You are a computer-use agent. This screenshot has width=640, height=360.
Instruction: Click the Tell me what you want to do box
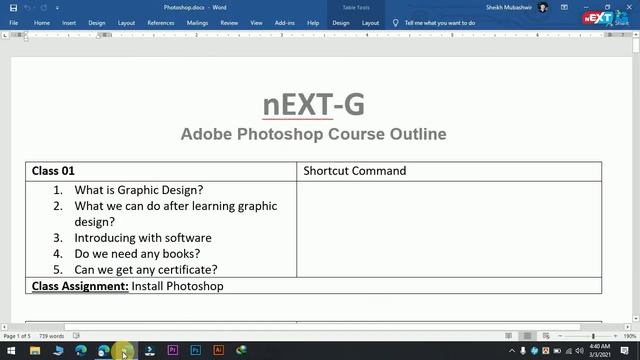tap(440, 23)
